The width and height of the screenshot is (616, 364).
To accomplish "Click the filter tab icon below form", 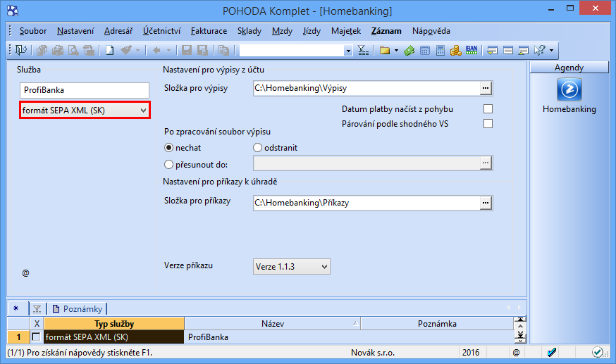I will tap(37, 309).
